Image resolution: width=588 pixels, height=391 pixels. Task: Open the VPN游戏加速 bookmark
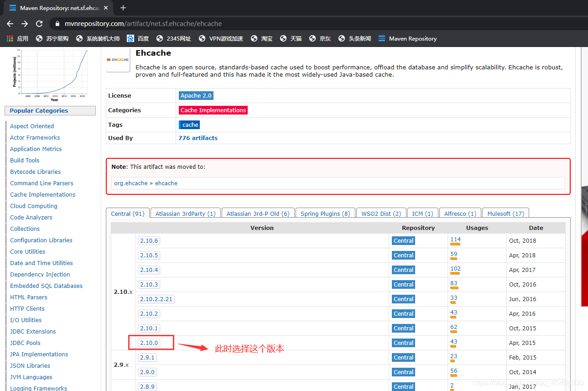tap(221, 39)
